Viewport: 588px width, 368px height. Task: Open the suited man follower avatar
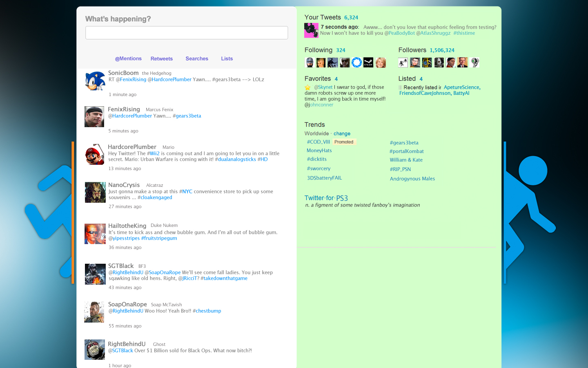coord(463,63)
